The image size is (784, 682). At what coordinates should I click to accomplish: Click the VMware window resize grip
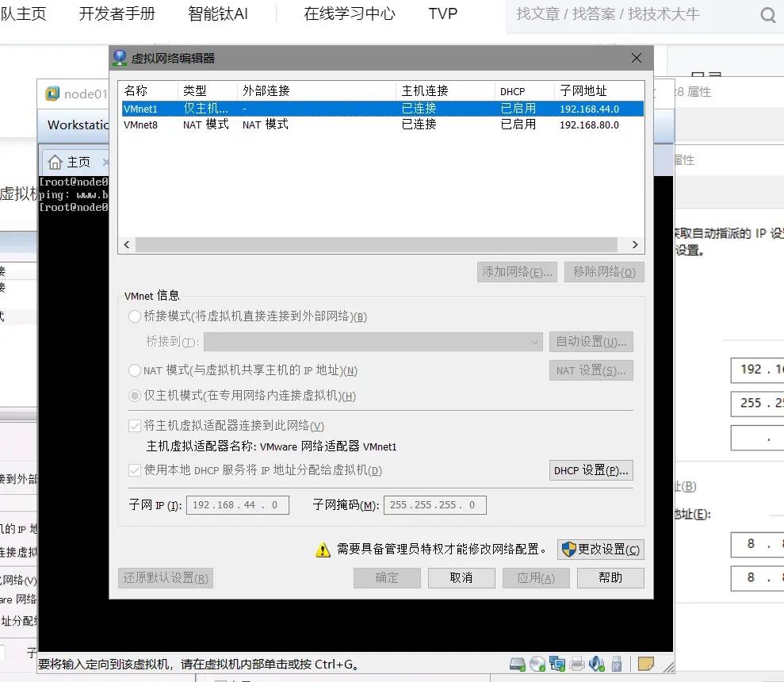668,666
